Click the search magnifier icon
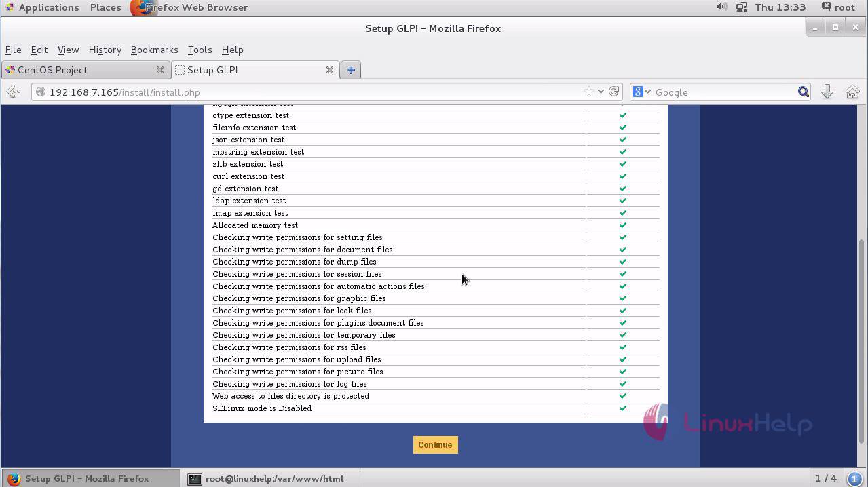This screenshot has height=487, width=868. 804,92
